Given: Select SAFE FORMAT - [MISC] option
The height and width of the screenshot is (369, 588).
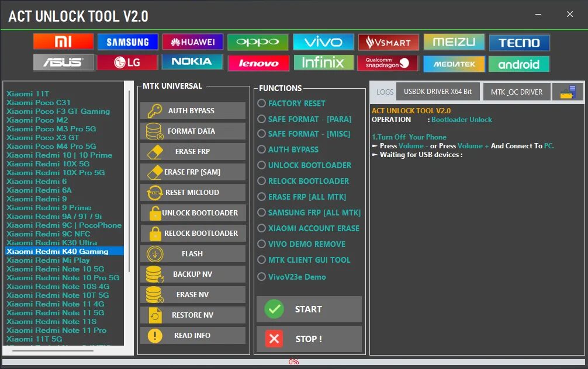Looking at the screenshot, I should pos(261,134).
